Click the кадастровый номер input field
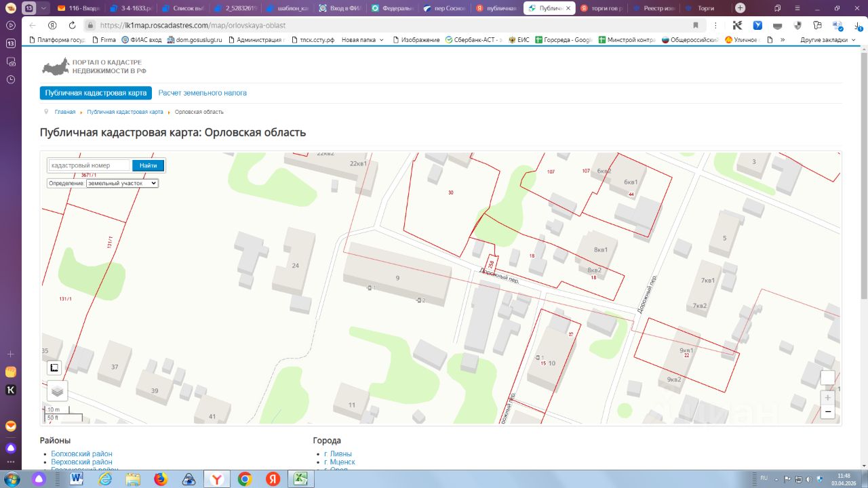This screenshot has width=868, height=488. click(89, 165)
